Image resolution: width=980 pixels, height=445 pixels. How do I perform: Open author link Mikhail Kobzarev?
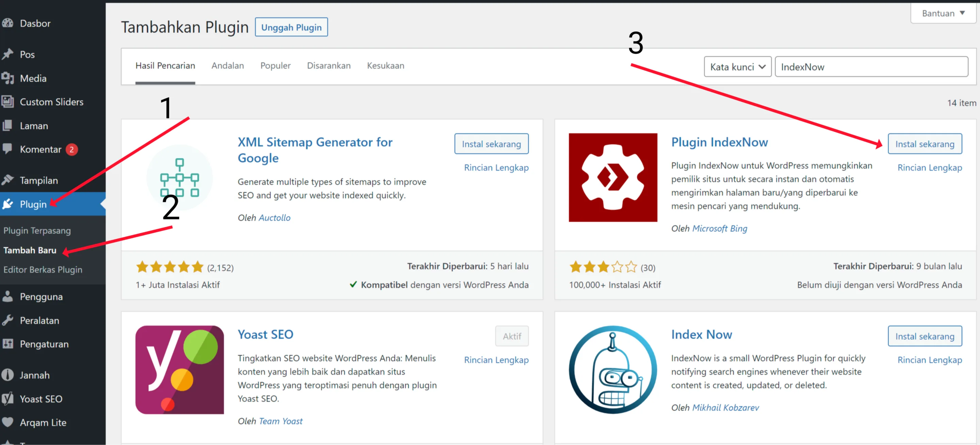(x=725, y=407)
